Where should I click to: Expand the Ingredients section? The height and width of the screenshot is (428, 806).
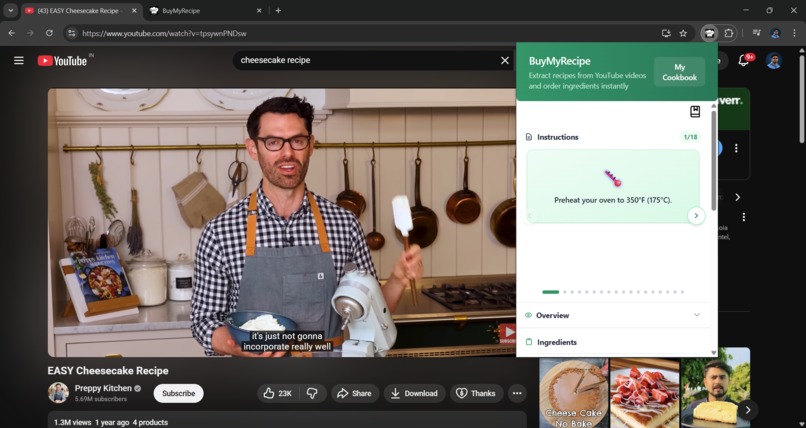click(613, 342)
